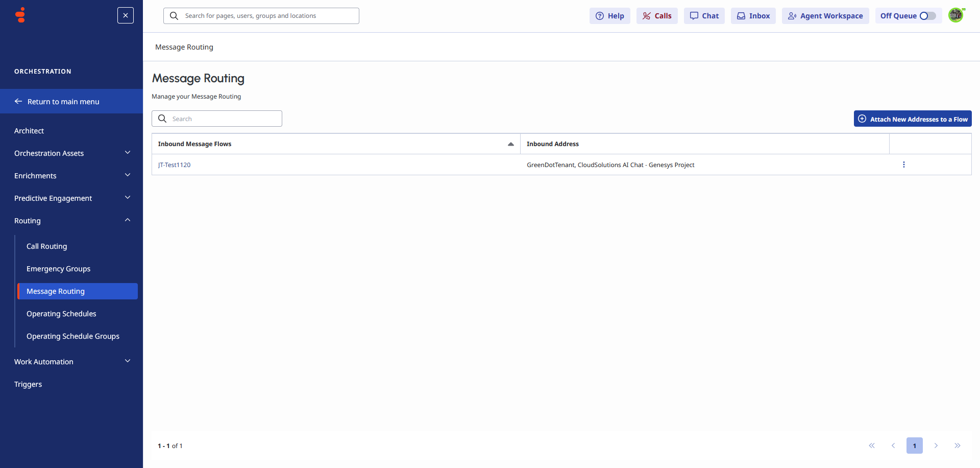Open the Chat panel icon
The height and width of the screenshot is (468, 980).
pos(694,16)
